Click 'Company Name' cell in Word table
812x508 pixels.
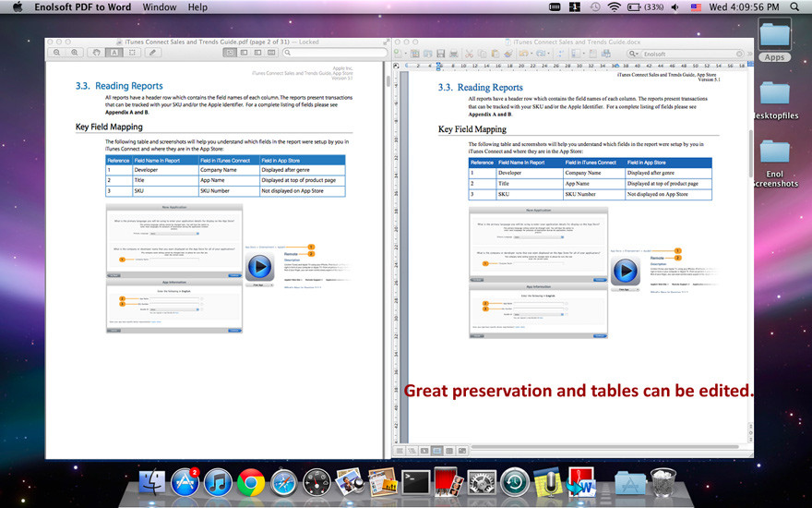[x=583, y=173]
